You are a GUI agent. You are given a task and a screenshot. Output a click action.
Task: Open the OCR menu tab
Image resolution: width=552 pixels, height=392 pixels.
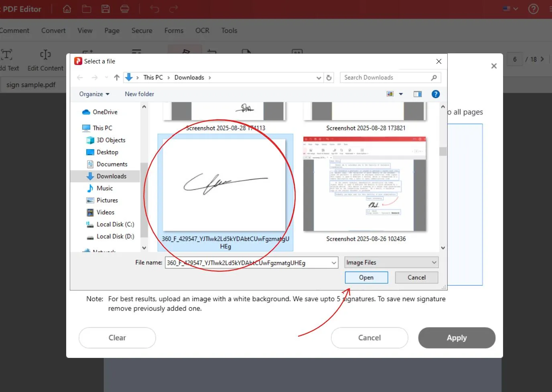click(x=202, y=30)
